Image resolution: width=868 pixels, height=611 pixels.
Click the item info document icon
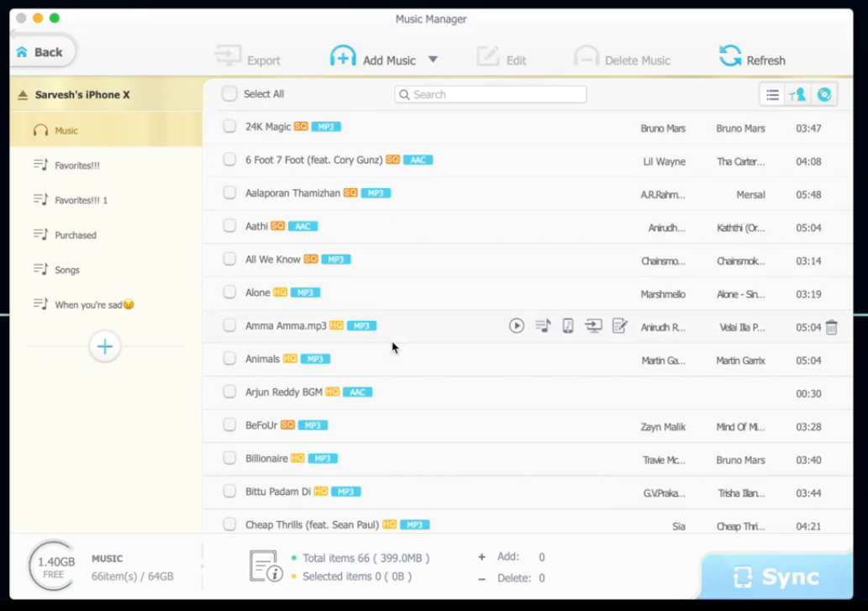pyautogui.click(x=266, y=566)
